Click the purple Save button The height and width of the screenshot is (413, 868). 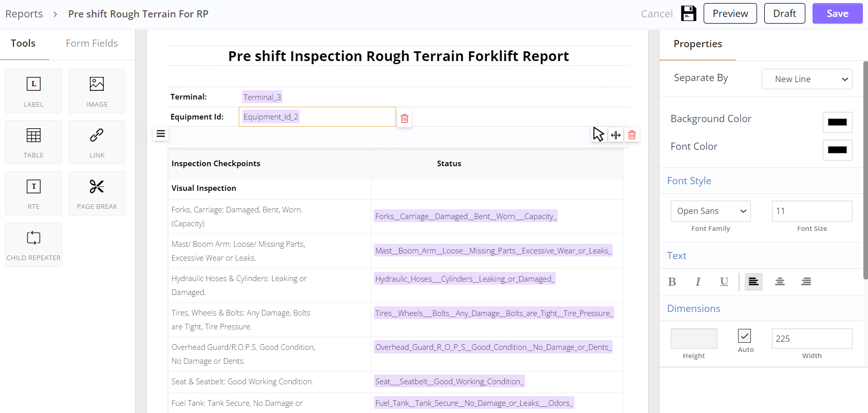[x=837, y=14]
